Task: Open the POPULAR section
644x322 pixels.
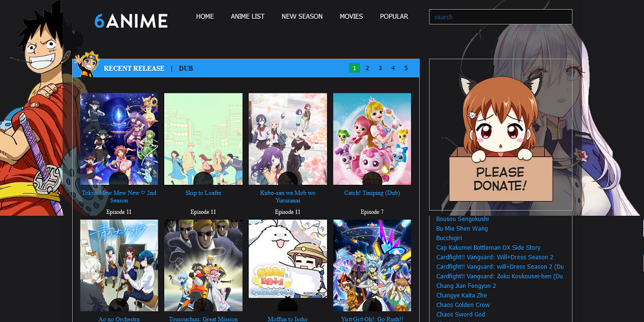Action: click(x=394, y=17)
